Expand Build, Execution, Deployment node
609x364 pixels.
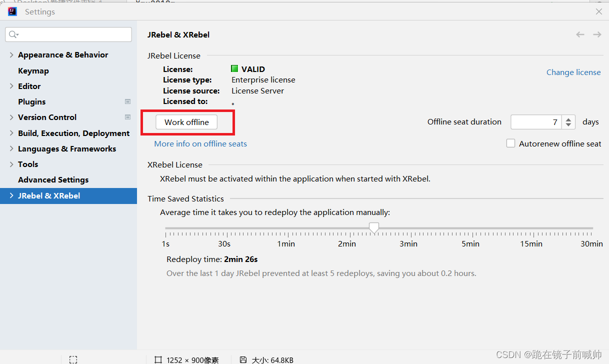pos(11,133)
